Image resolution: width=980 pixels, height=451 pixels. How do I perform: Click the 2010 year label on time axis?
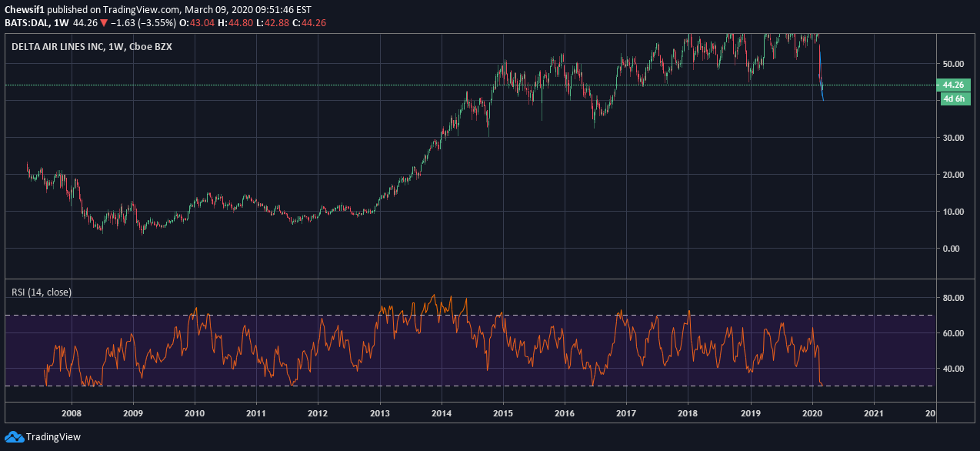[195, 413]
